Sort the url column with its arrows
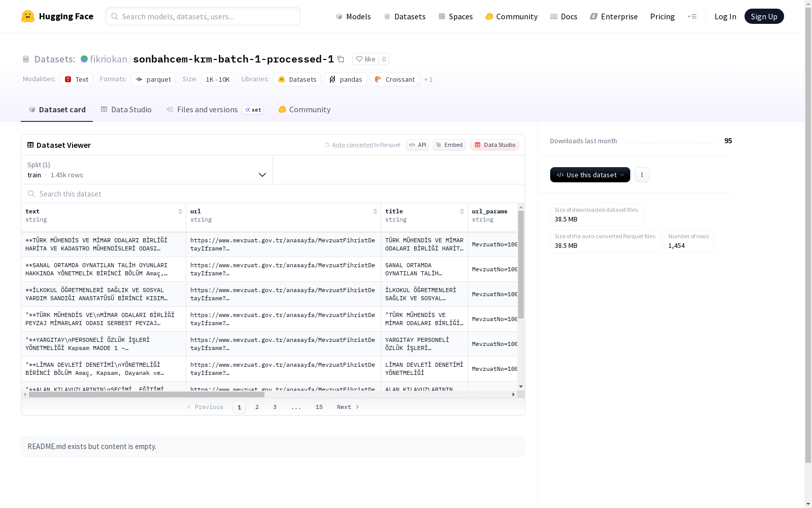Image resolution: width=812 pixels, height=508 pixels. pos(375,211)
